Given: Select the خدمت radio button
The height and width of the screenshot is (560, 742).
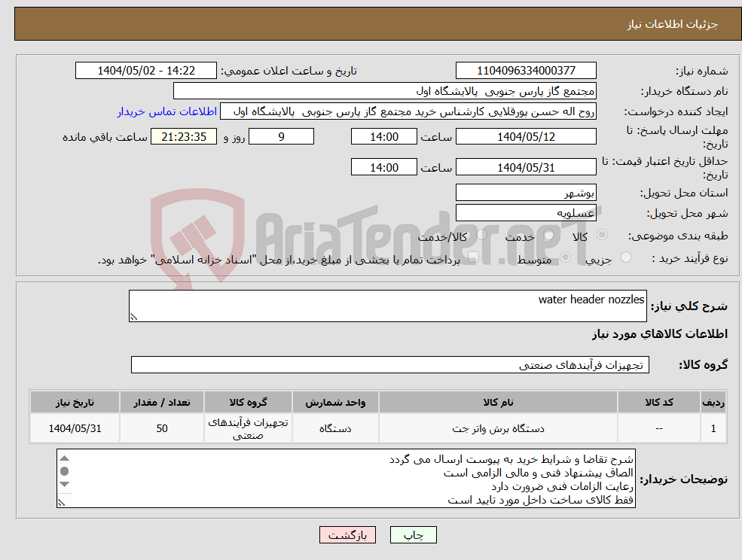Looking at the screenshot, I should (549, 235).
